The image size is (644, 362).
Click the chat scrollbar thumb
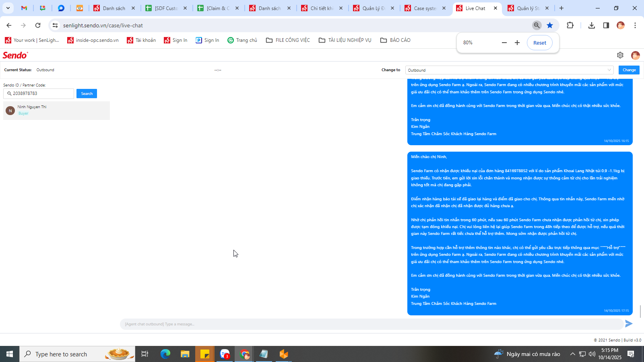coord(640,311)
